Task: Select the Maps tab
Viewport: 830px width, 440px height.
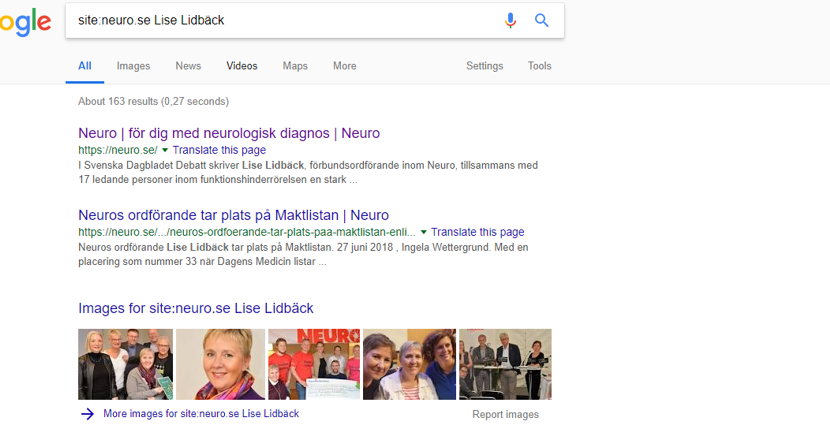Action: [295, 66]
